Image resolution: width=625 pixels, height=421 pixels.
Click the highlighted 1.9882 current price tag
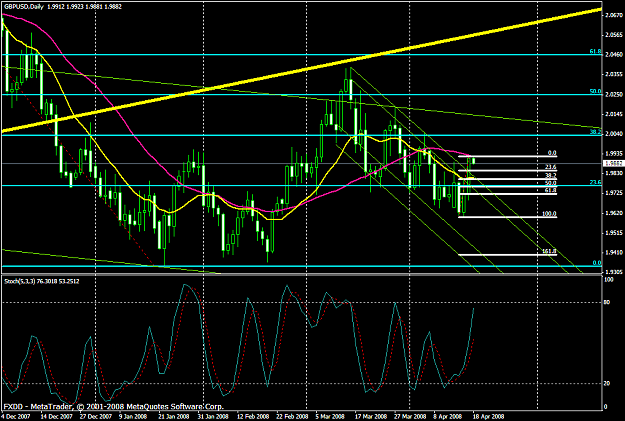pyautogui.click(x=613, y=163)
